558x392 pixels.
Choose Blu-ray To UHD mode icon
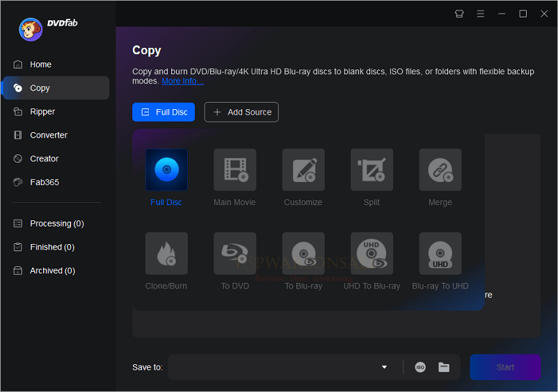click(x=440, y=254)
